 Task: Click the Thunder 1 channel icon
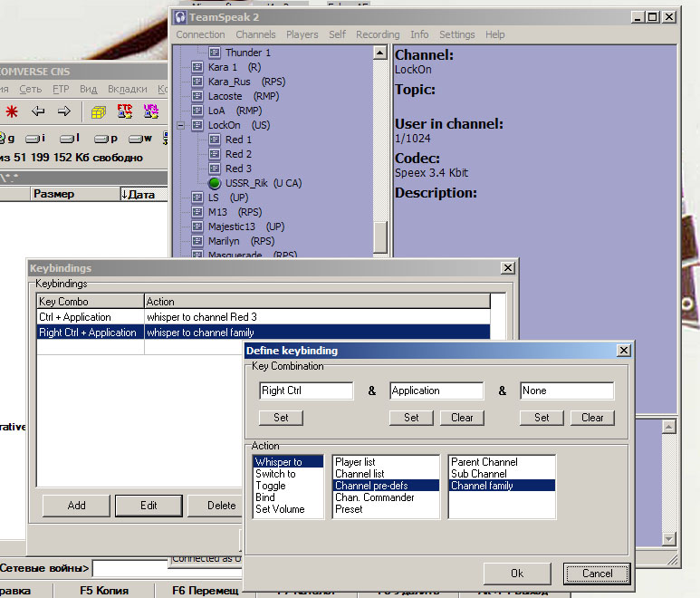click(x=215, y=53)
